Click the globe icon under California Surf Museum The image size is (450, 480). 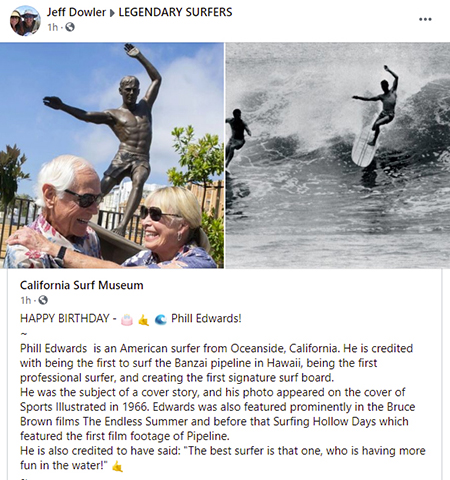tap(43, 300)
